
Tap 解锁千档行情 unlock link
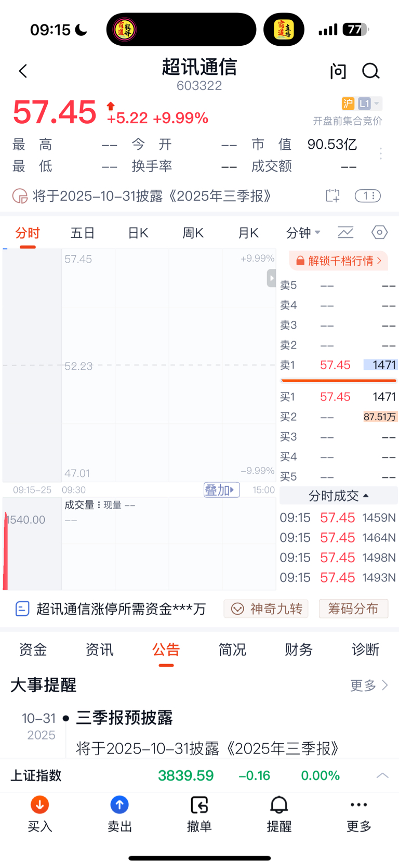(x=339, y=261)
